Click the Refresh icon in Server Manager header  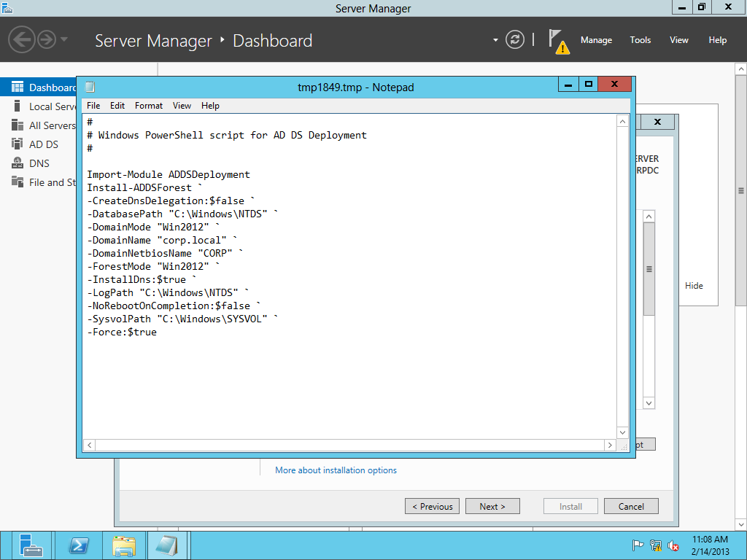pyautogui.click(x=515, y=39)
